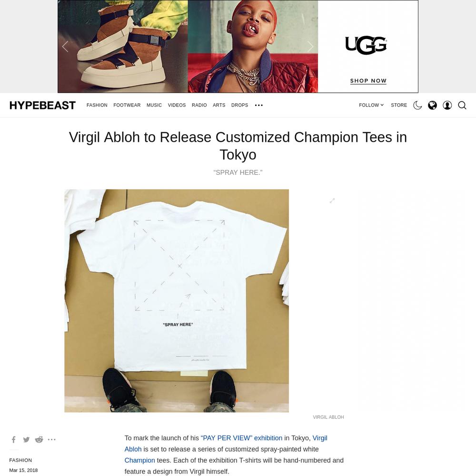476x476 pixels.
Task: Click the STORE link
Action: click(399, 105)
